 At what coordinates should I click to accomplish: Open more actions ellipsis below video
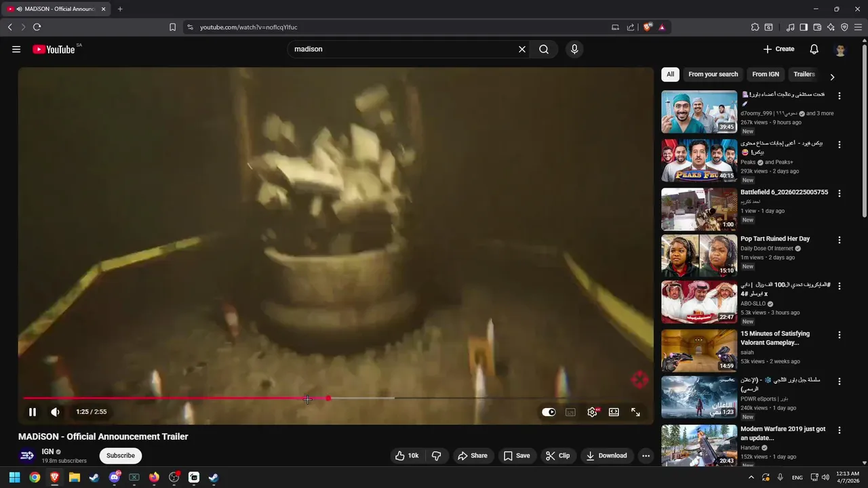646,455
